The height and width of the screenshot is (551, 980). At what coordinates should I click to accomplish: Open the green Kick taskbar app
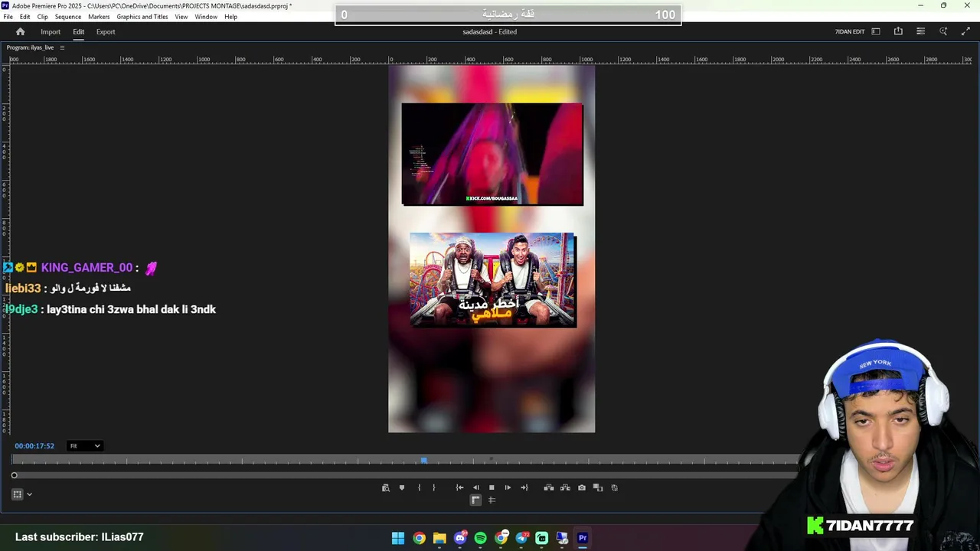point(541,538)
